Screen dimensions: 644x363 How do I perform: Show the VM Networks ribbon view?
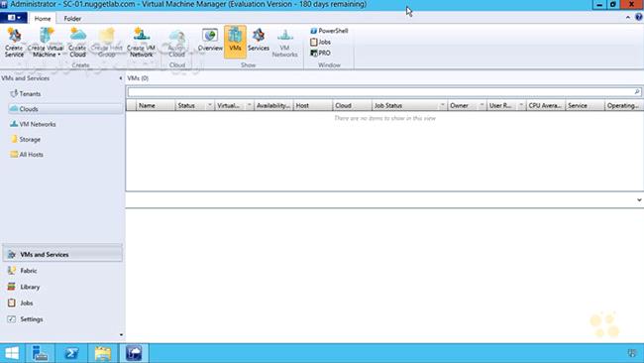[284, 42]
